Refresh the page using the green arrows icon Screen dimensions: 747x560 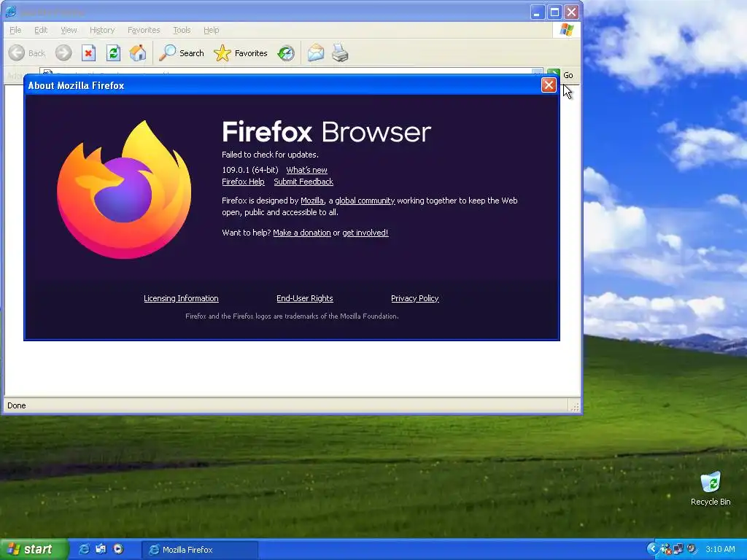point(113,52)
